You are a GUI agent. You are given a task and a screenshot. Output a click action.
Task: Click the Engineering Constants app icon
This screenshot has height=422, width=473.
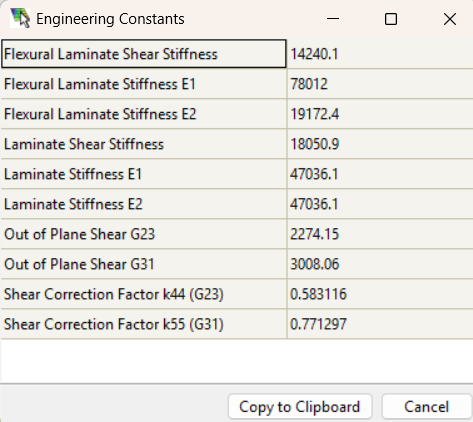(x=20, y=18)
